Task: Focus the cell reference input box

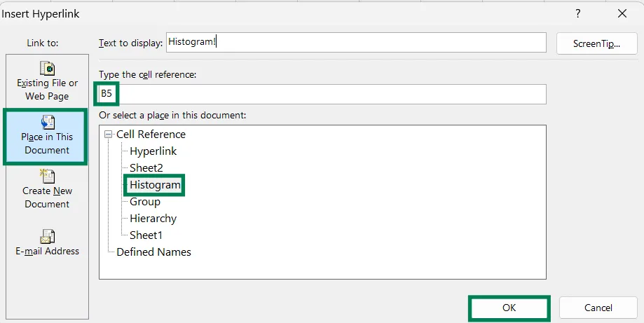Action: point(322,94)
